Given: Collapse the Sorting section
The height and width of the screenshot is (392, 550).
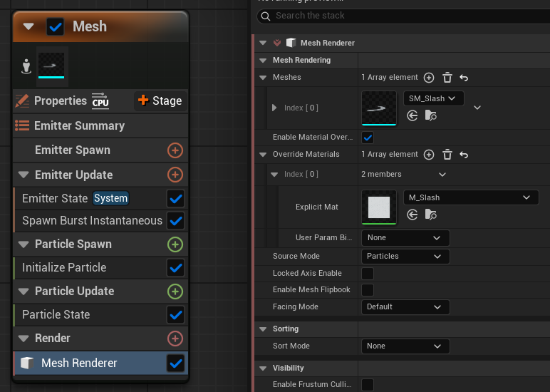Looking at the screenshot, I should click(264, 329).
